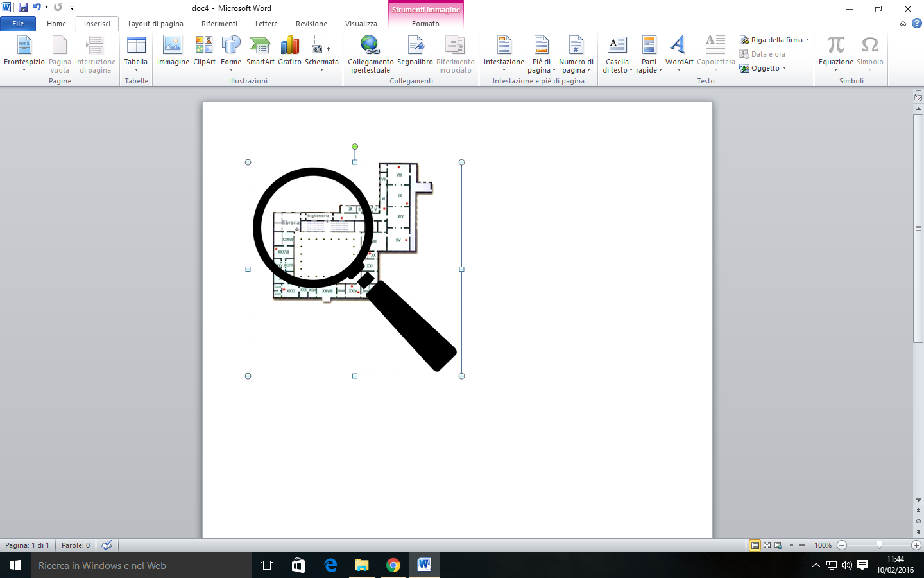The image size is (924, 578).
Task: Click the zoom slider handle
Action: (879, 545)
